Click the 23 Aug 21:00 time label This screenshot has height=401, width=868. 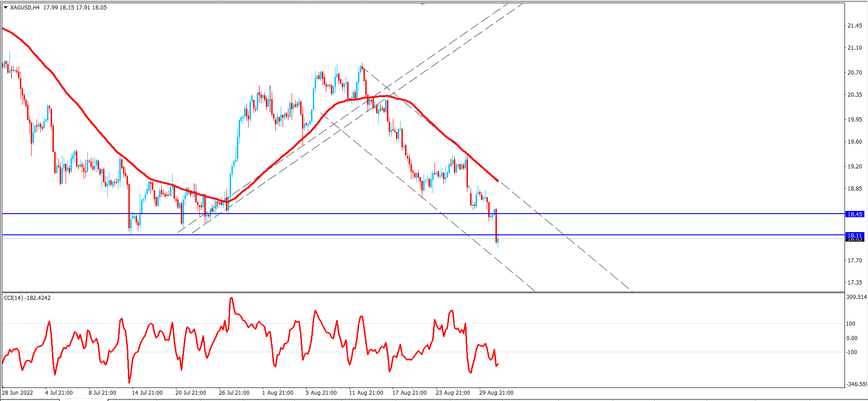point(453,393)
